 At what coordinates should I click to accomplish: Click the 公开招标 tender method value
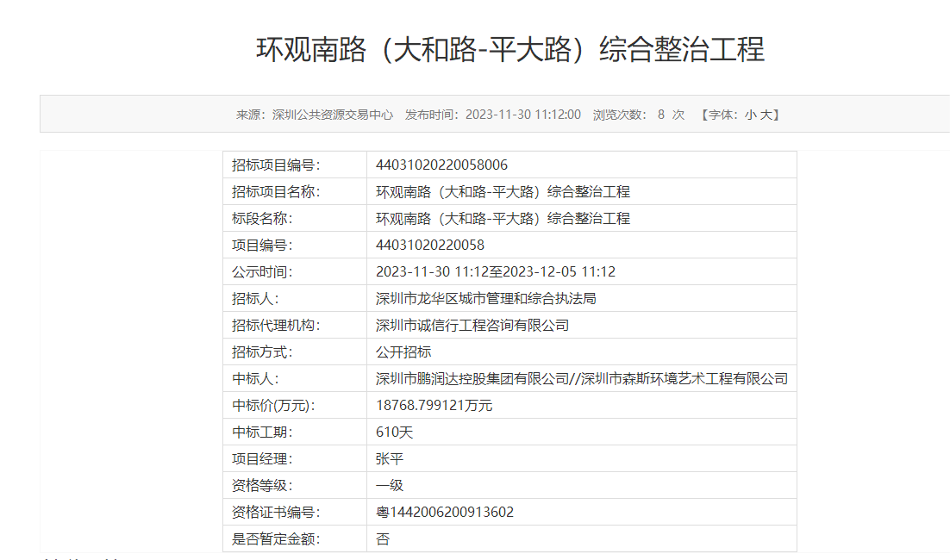coord(403,352)
